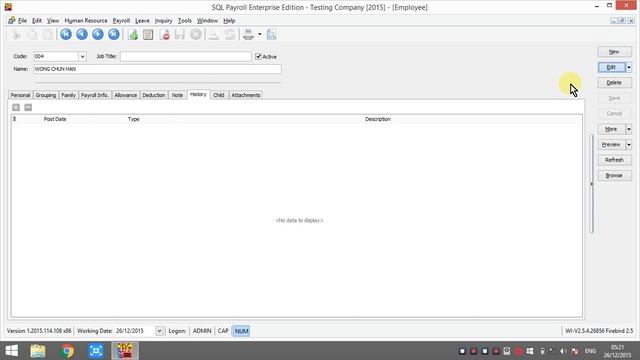Open the Payroll menu
Image resolution: width=640 pixels, height=360 pixels.
(121, 20)
